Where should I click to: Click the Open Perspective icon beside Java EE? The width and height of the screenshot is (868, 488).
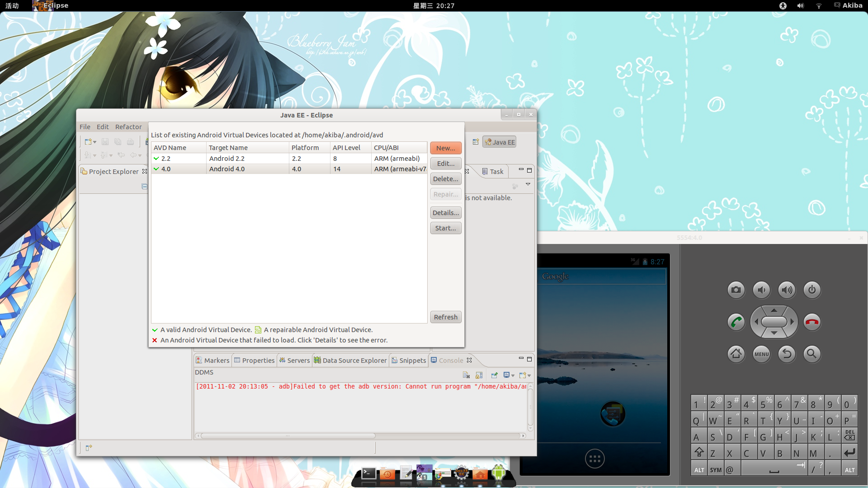[x=476, y=142]
